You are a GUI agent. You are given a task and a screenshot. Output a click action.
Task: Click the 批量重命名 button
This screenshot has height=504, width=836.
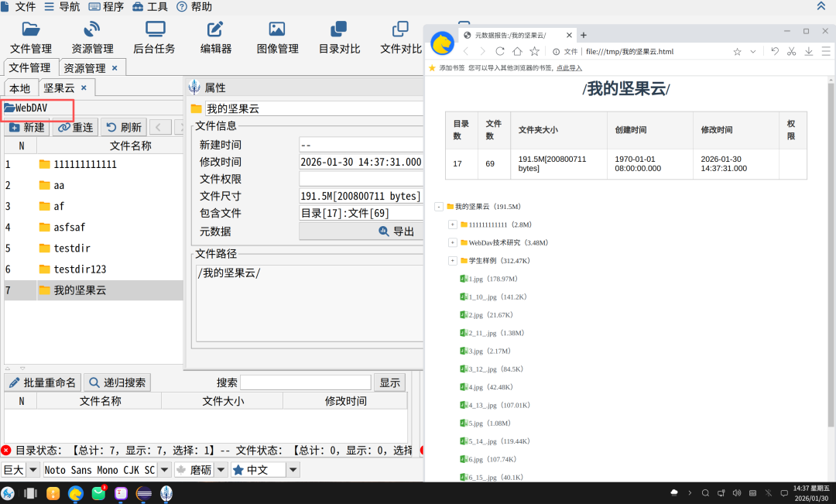43,382
